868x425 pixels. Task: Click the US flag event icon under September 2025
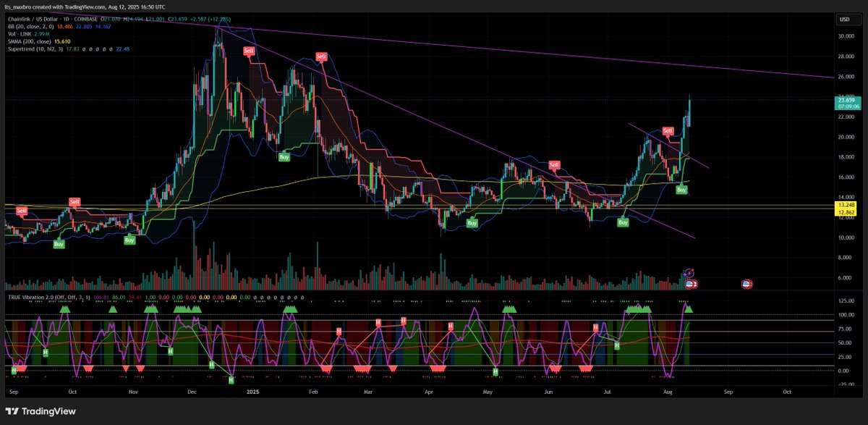(x=746, y=285)
